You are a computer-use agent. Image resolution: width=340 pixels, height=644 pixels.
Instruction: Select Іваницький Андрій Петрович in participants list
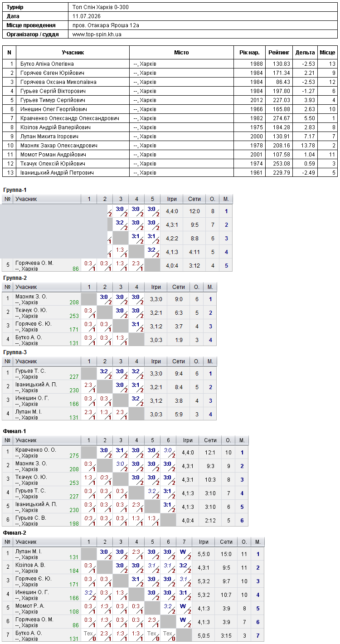coord(57,173)
